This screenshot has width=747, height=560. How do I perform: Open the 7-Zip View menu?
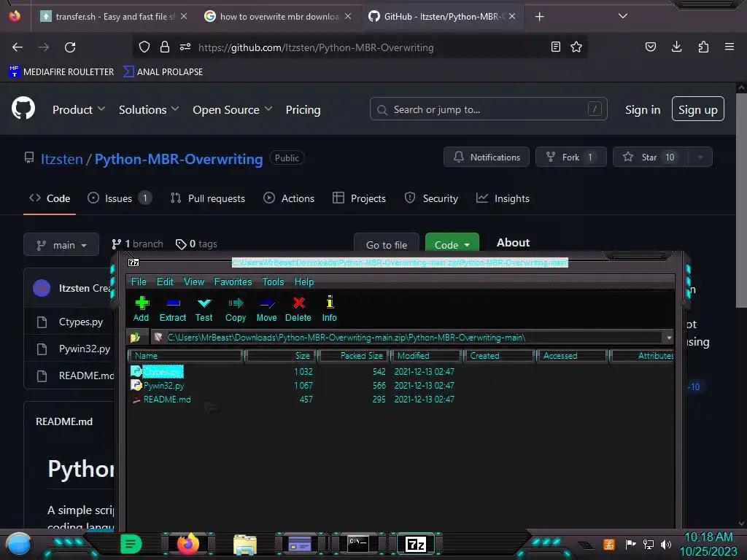(x=194, y=281)
